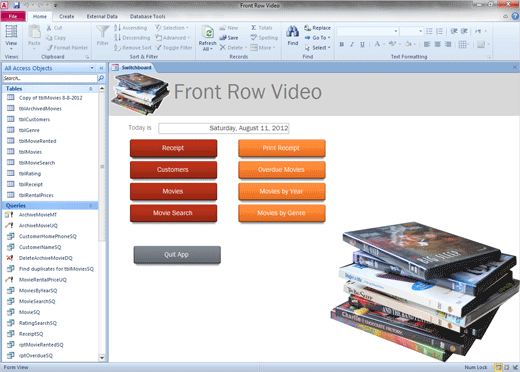Open the font size combo box

[x=412, y=31]
